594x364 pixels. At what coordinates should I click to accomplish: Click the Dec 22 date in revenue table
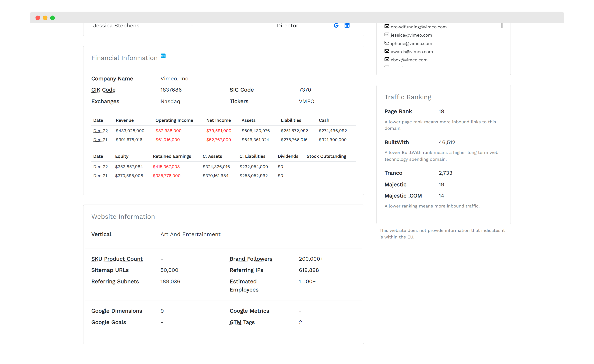[x=100, y=131]
